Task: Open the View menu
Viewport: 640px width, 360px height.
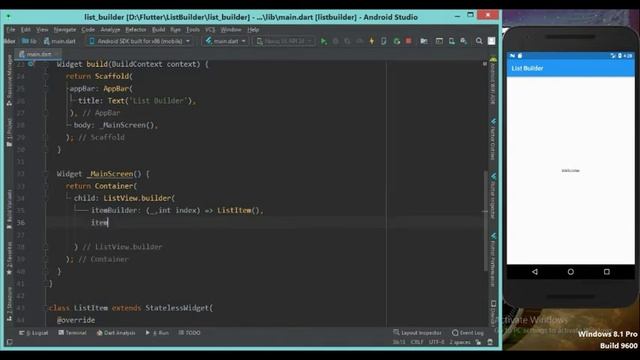Action: tap(42, 30)
